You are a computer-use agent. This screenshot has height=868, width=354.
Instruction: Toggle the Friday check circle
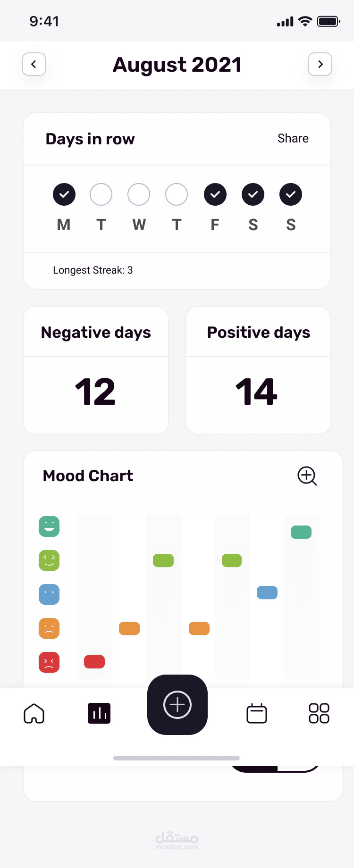(x=215, y=194)
